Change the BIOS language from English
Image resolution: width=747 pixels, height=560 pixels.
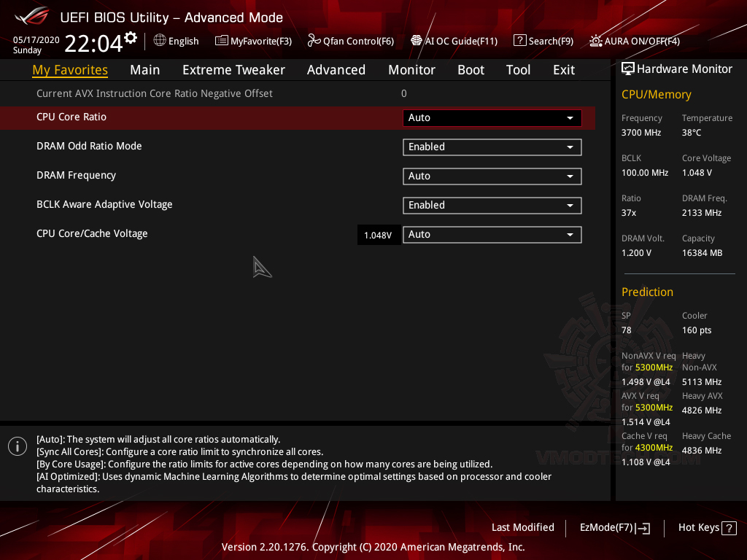[176, 41]
